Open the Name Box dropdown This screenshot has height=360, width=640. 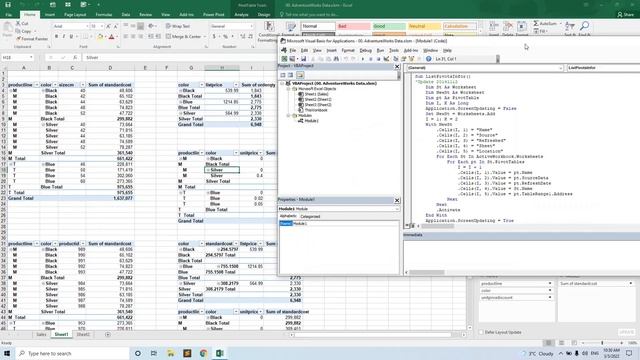pos(31,58)
